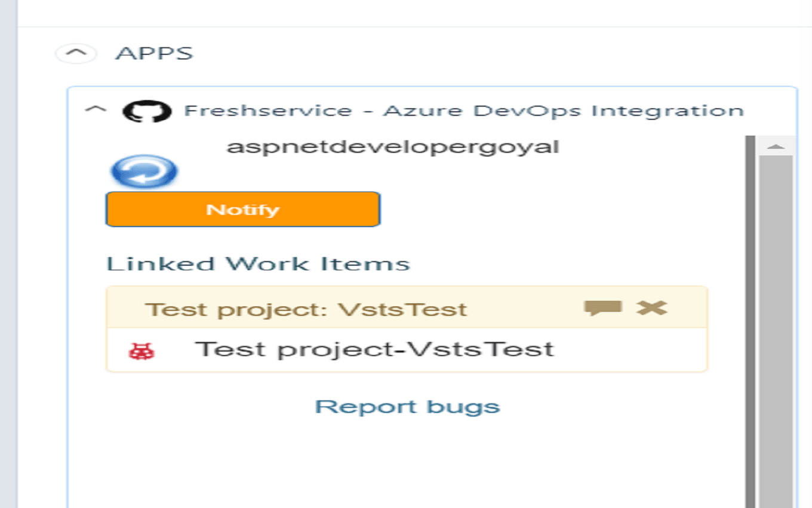The width and height of the screenshot is (812, 508).
Task: Click the scrollbar down arrow
Action: click(776, 502)
